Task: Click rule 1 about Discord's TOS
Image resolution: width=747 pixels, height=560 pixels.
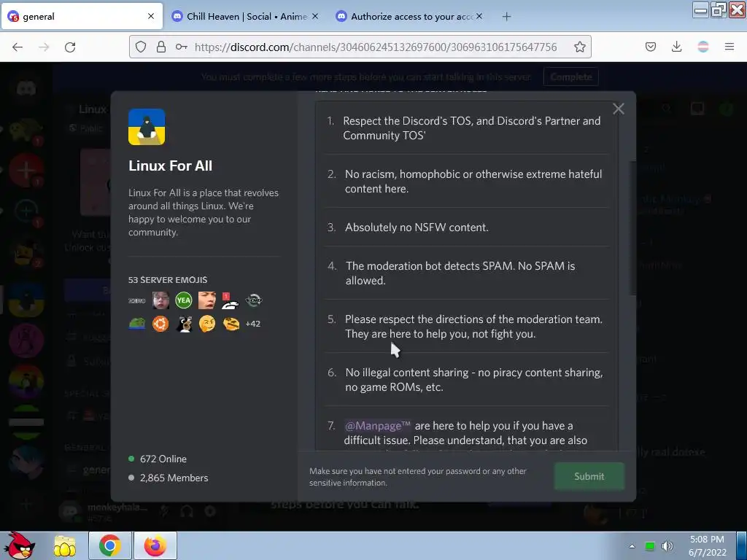Action: coord(472,128)
